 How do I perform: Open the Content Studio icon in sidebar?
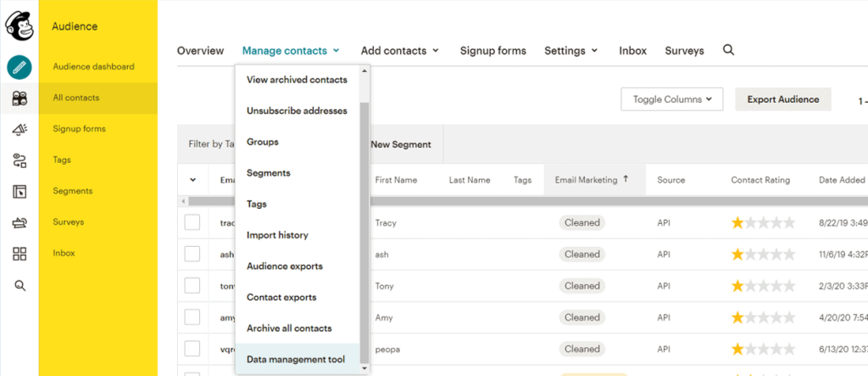19,223
